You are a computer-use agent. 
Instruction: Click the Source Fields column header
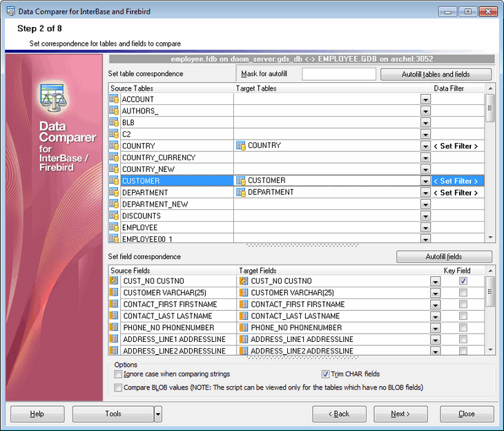pyautogui.click(x=173, y=271)
